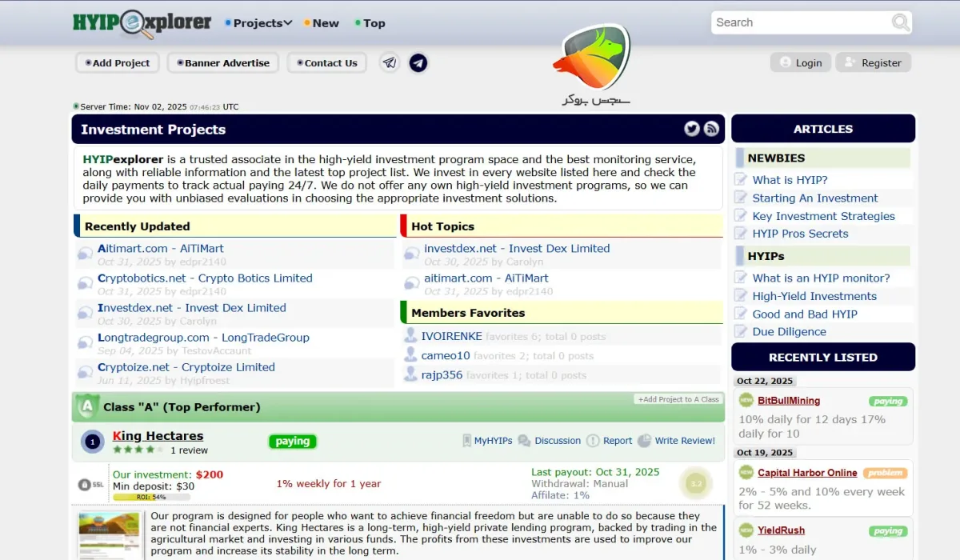Click +Add Project to A Class
The height and width of the screenshot is (560, 960).
(x=678, y=399)
